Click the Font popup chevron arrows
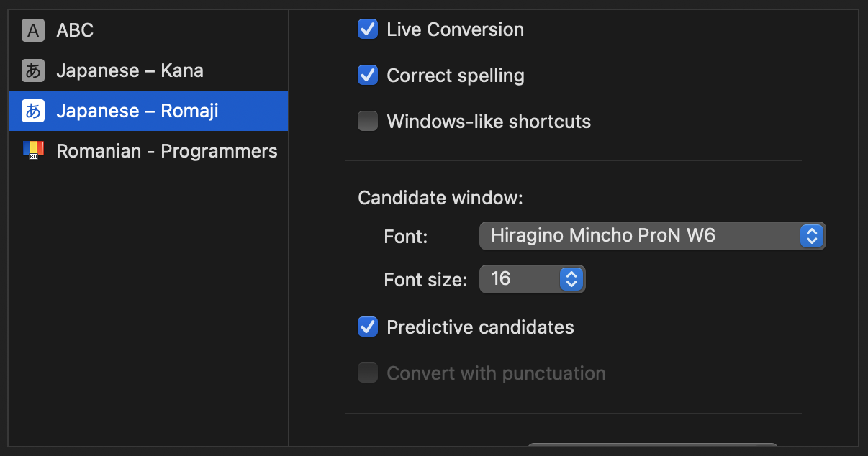 point(811,236)
